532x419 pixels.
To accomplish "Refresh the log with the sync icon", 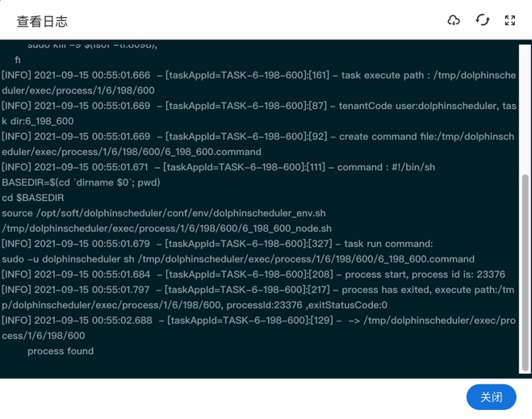I will [x=482, y=20].
